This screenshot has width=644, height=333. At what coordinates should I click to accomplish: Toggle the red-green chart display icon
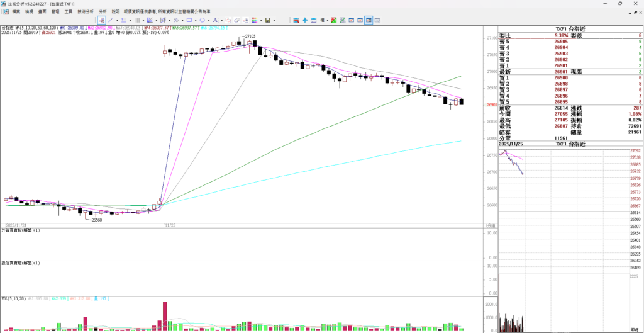click(x=333, y=20)
